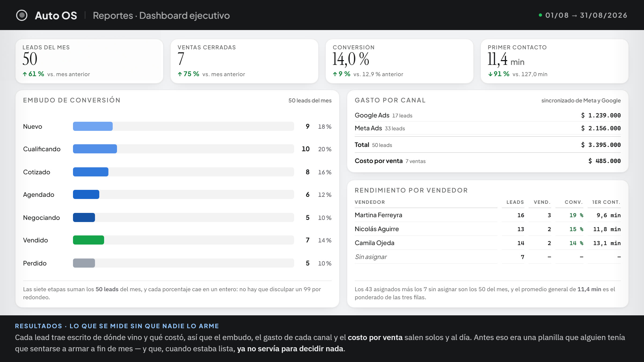Click Nicolás Aguirre's 11,8 min value

pyautogui.click(x=607, y=229)
